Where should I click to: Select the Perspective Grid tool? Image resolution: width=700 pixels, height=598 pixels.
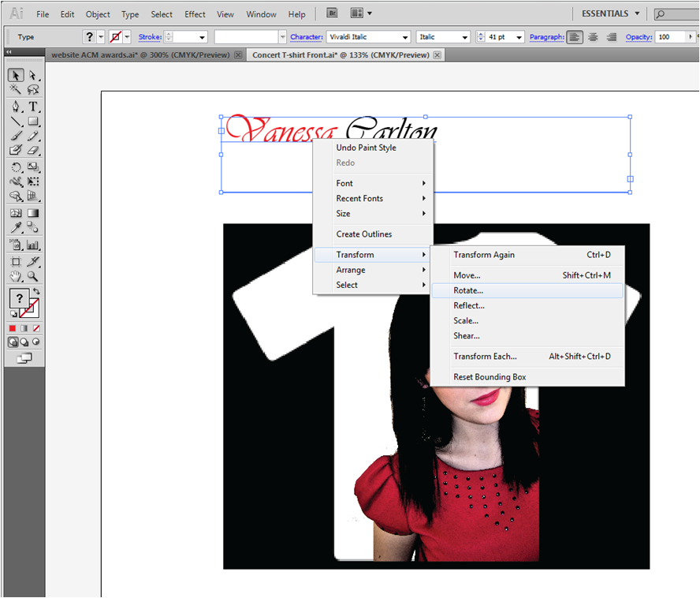[33, 196]
